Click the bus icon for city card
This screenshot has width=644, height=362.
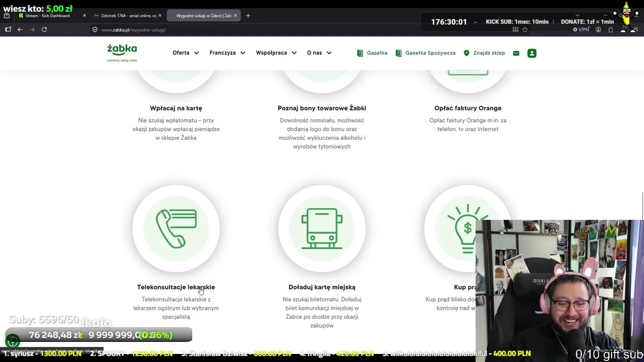[322, 229]
